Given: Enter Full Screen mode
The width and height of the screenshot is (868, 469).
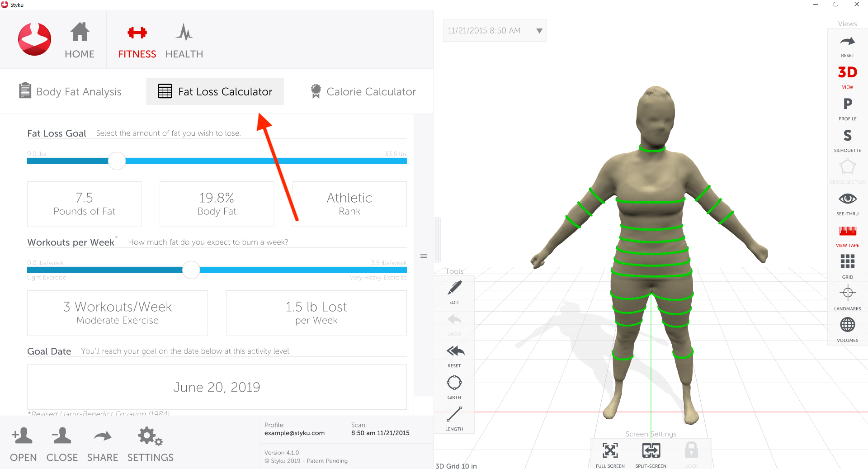Looking at the screenshot, I should click(610, 455).
